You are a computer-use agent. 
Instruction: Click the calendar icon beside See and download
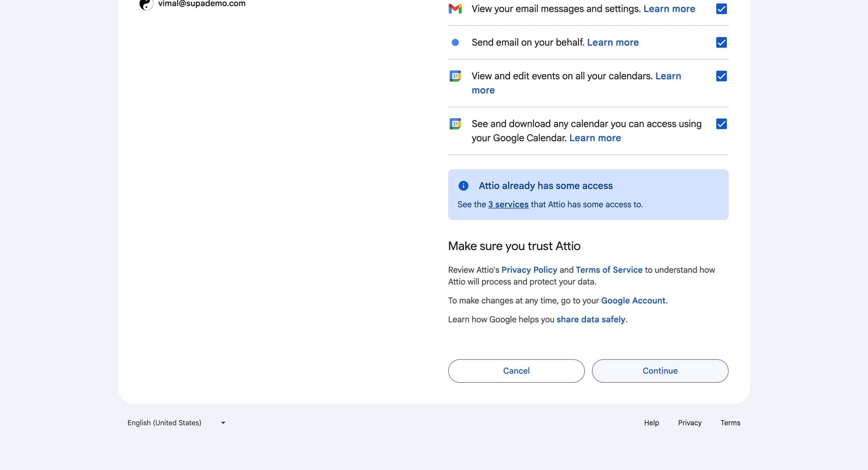tap(455, 124)
